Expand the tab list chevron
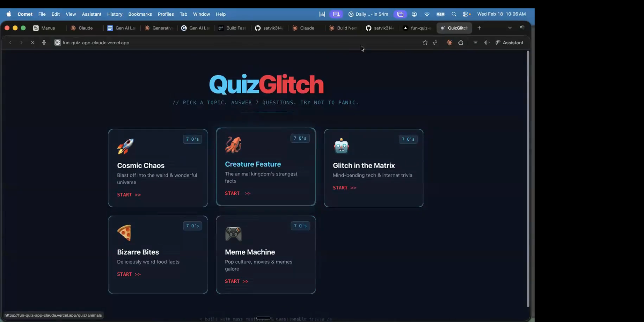 click(x=510, y=28)
